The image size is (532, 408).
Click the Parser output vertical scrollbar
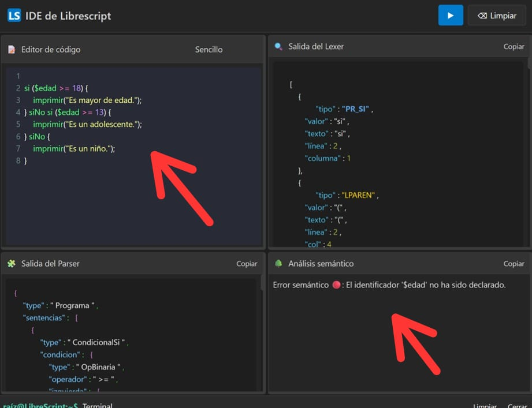pyautogui.click(x=262, y=282)
